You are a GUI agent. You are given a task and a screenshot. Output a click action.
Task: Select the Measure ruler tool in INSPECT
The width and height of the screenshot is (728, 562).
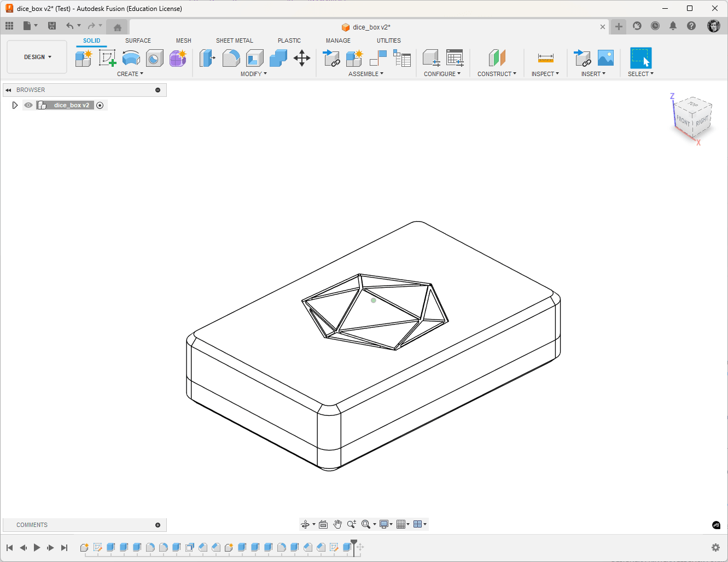point(545,58)
